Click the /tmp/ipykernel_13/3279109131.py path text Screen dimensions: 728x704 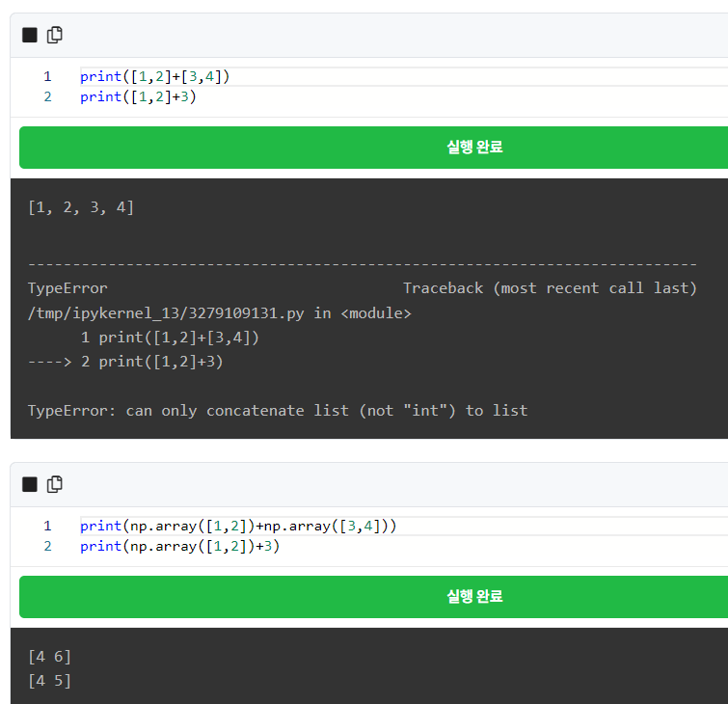[x=166, y=313]
